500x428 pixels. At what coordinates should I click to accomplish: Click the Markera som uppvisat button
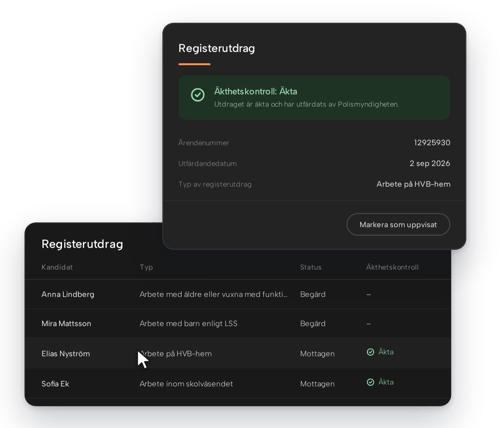pos(398,225)
